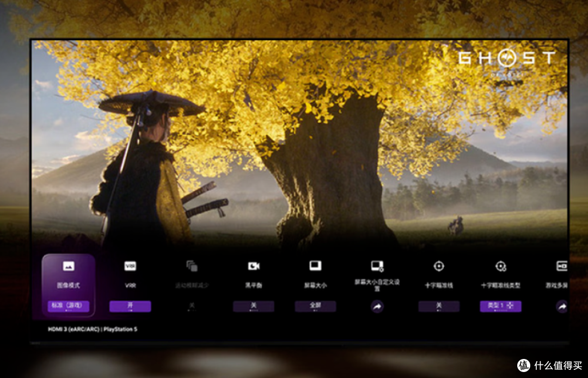Toggle greyed motion blur reduction value 关

[x=192, y=306]
